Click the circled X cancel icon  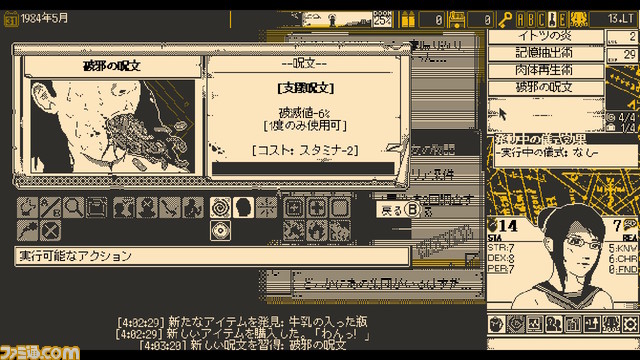coord(51,231)
